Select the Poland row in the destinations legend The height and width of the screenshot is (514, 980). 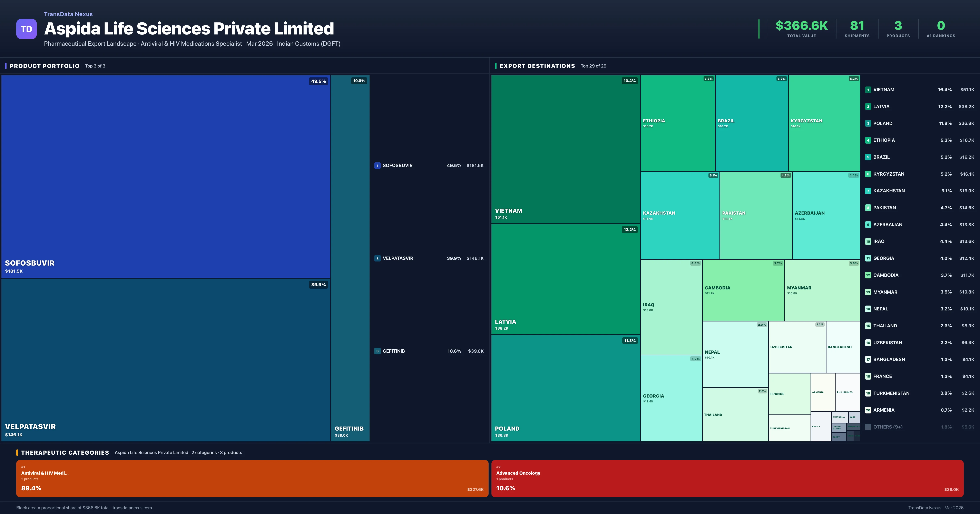(x=919, y=124)
